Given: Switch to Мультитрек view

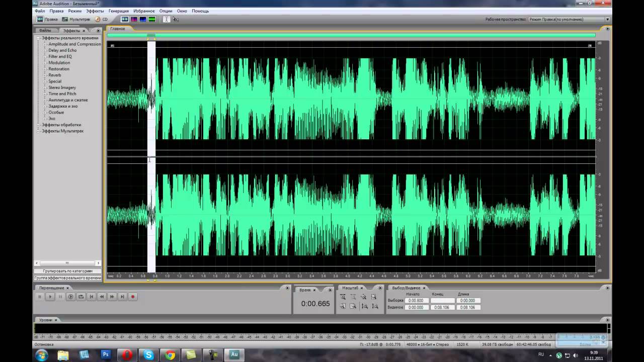Looking at the screenshot, I should [x=76, y=19].
